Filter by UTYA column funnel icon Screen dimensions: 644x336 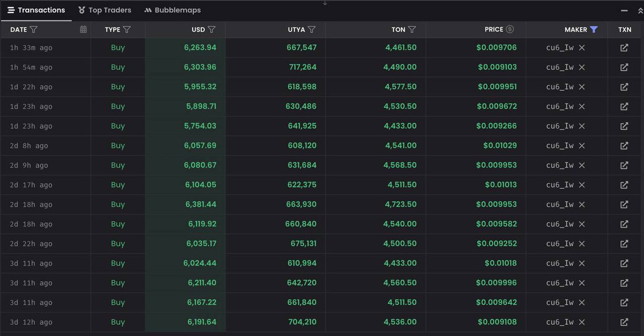(311, 30)
